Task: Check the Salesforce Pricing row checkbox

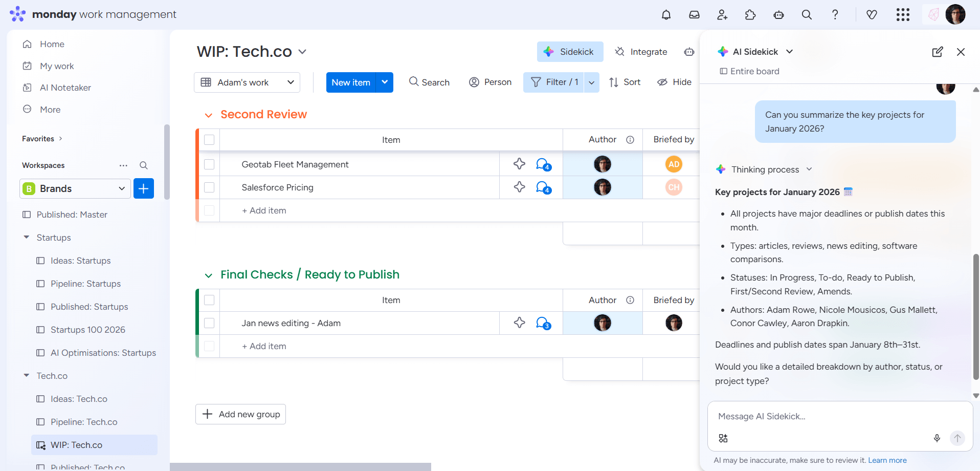Action: pyautogui.click(x=209, y=187)
